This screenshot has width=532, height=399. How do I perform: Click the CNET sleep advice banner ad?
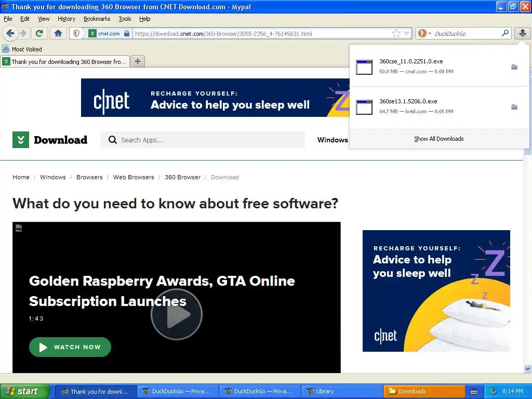click(215, 98)
